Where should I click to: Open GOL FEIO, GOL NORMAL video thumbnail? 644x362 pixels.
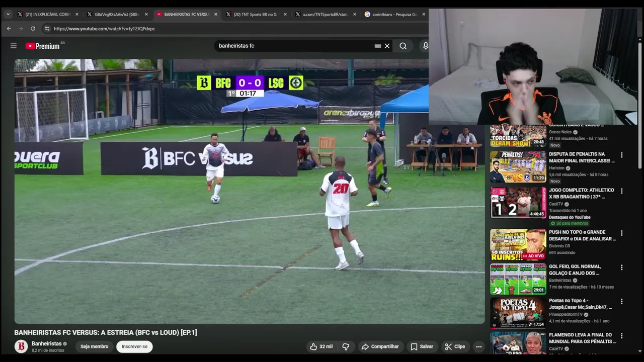(x=518, y=279)
